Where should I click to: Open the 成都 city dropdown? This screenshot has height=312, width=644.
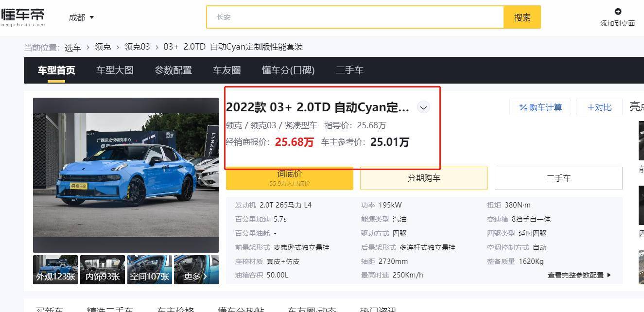[x=81, y=17]
